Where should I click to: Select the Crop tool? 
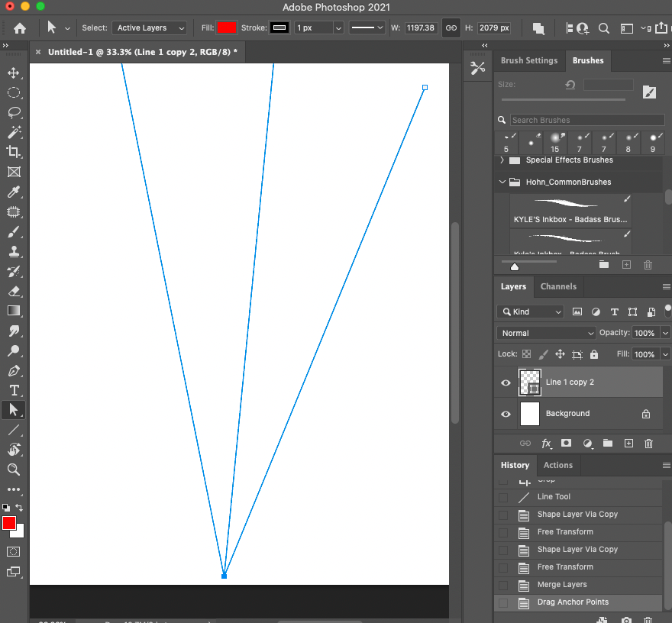(13, 152)
